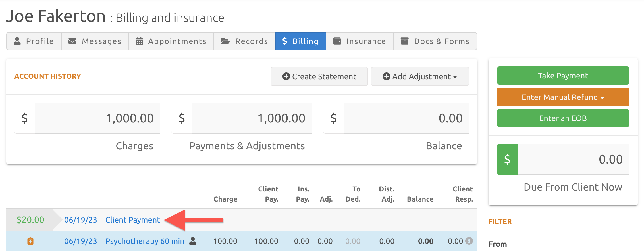644x251 pixels.
Task: Open the Enter Manual Refund dropdown
Action: coord(563,97)
